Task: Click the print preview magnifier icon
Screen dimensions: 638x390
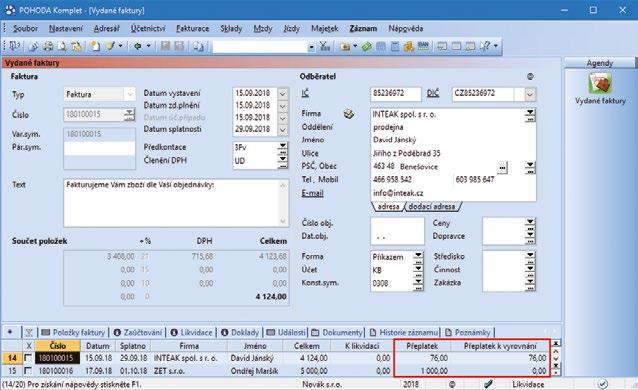Action: 62,46
